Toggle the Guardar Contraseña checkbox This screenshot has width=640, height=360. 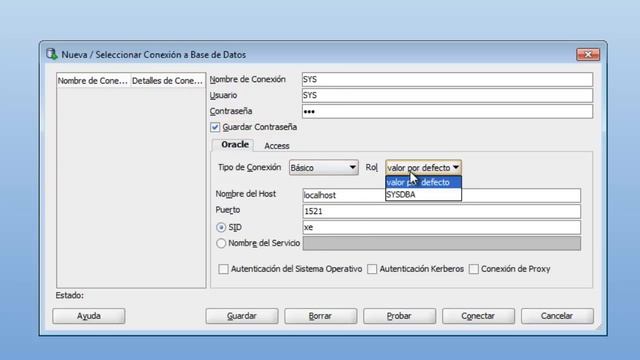[x=215, y=127]
